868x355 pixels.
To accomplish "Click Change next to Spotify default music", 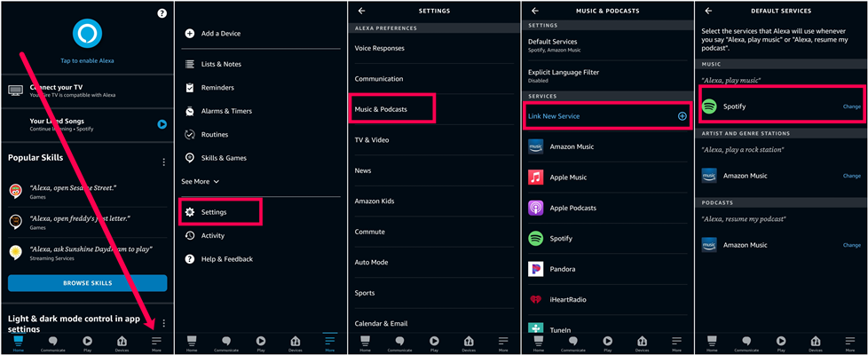I will tap(851, 106).
